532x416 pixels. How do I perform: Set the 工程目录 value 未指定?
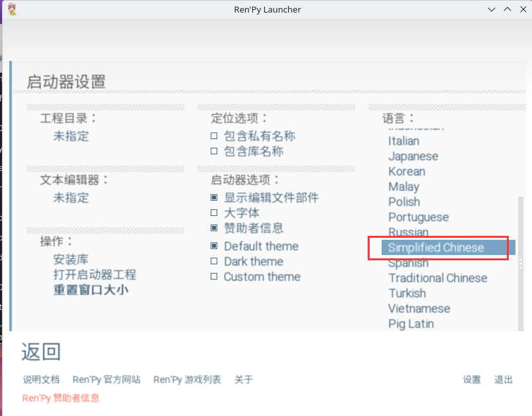pyautogui.click(x=71, y=136)
